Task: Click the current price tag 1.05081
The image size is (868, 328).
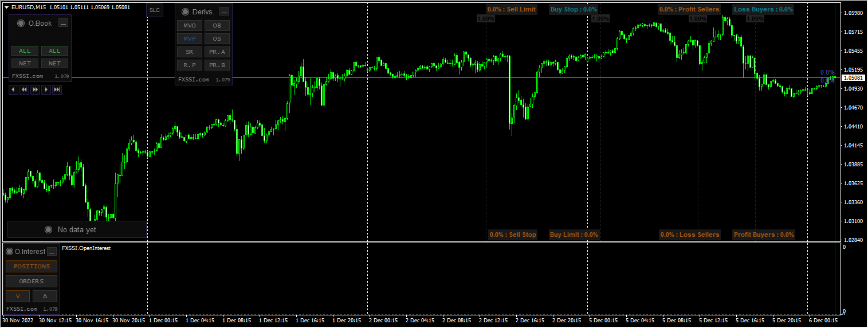Action: [853, 77]
